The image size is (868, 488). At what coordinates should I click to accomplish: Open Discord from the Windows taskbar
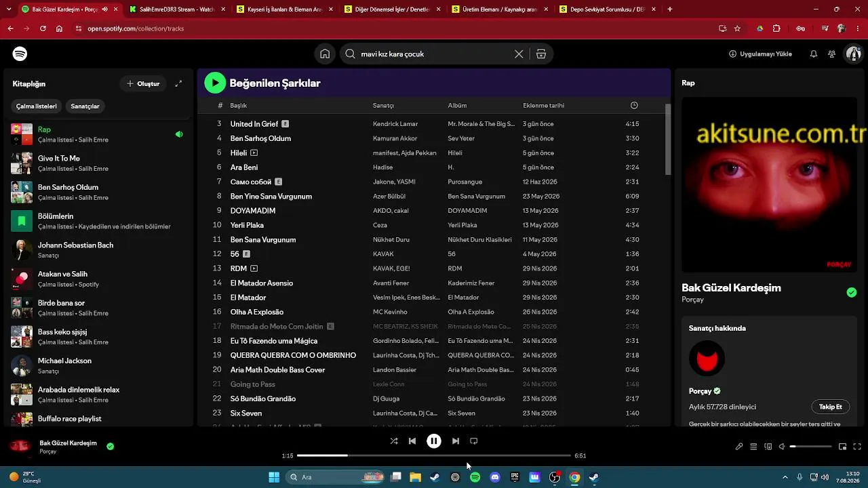tap(495, 477)
